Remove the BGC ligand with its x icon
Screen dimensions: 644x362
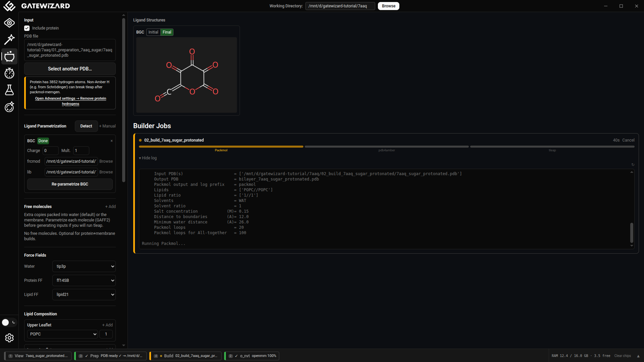click(x=111, y=141)
